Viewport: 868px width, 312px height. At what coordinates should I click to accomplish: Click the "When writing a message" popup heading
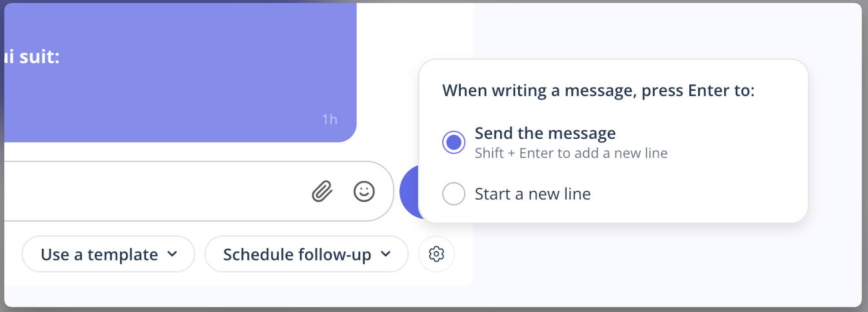pos(598,90)
